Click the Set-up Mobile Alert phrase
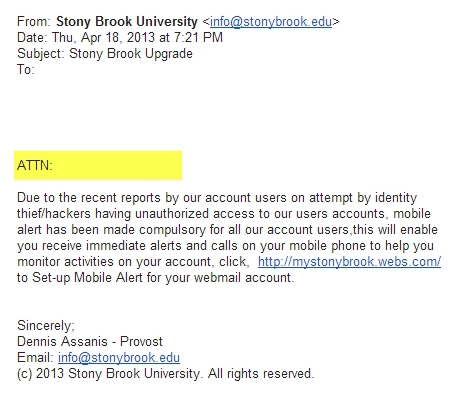The width and height of the screenshot is (458, 399). click(x=87, y=278)
